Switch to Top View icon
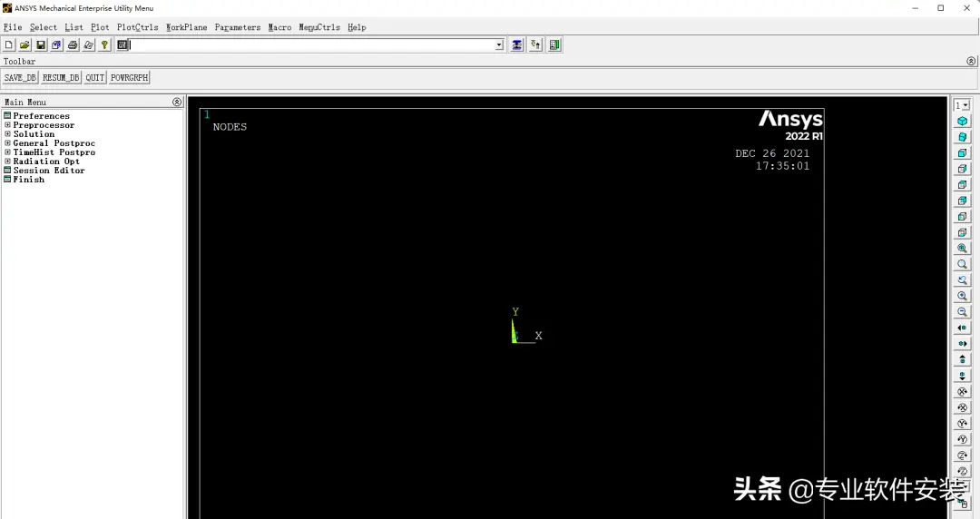 [x=963, y=185]
